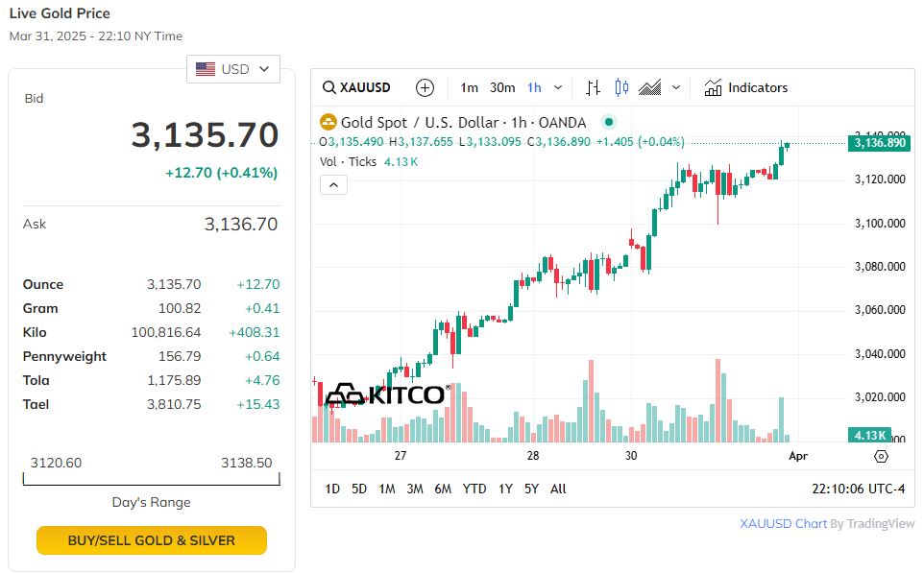
Task: Click the green market status dot icon
Action: 607,122
